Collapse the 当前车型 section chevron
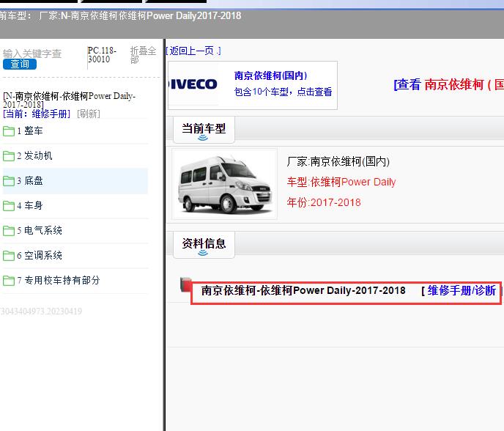Viewport: 504px width, 431px height. 203,138
